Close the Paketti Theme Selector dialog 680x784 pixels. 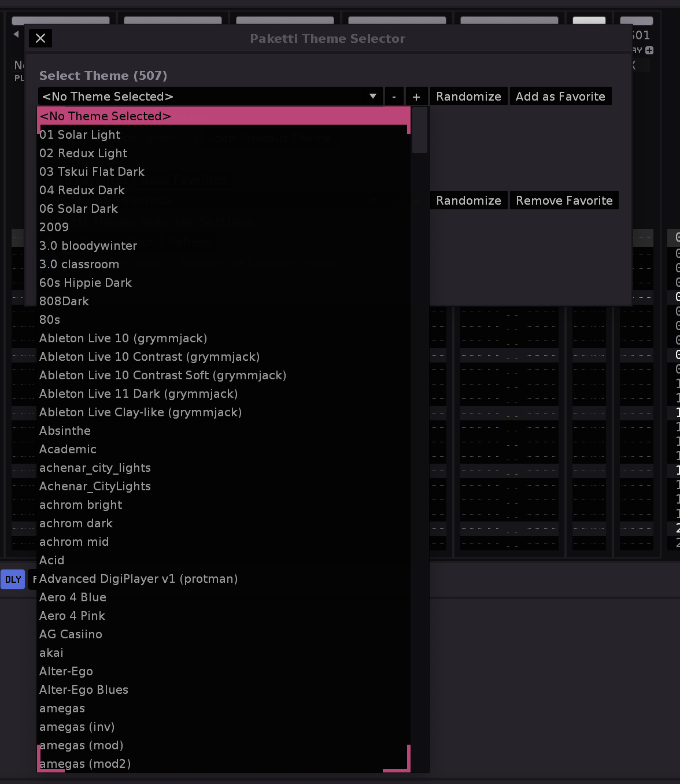[40, 38]
